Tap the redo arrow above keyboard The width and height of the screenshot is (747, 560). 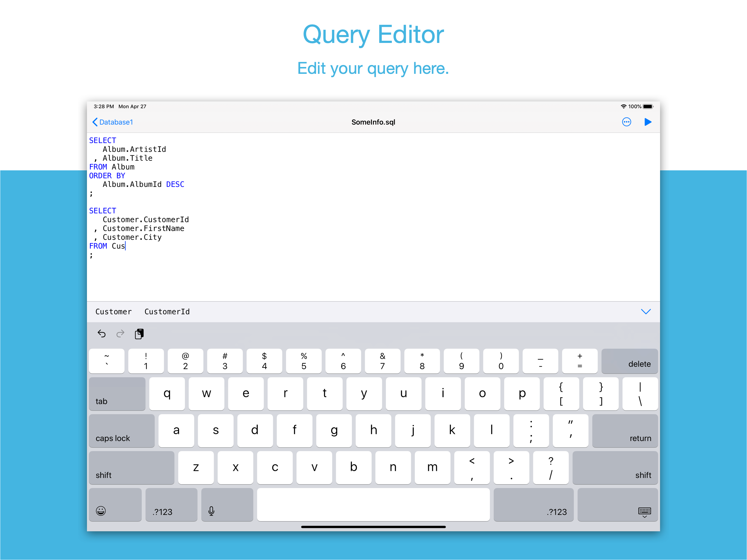[120, 334]
